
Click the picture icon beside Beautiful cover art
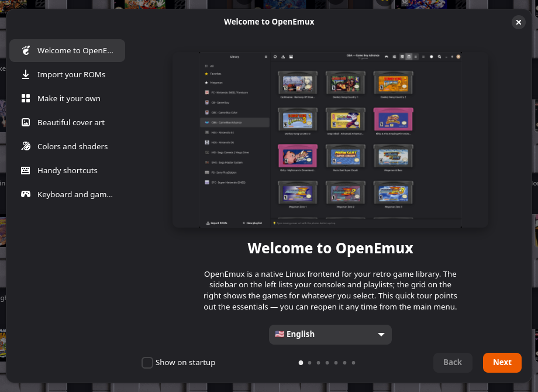coord(26,122)
